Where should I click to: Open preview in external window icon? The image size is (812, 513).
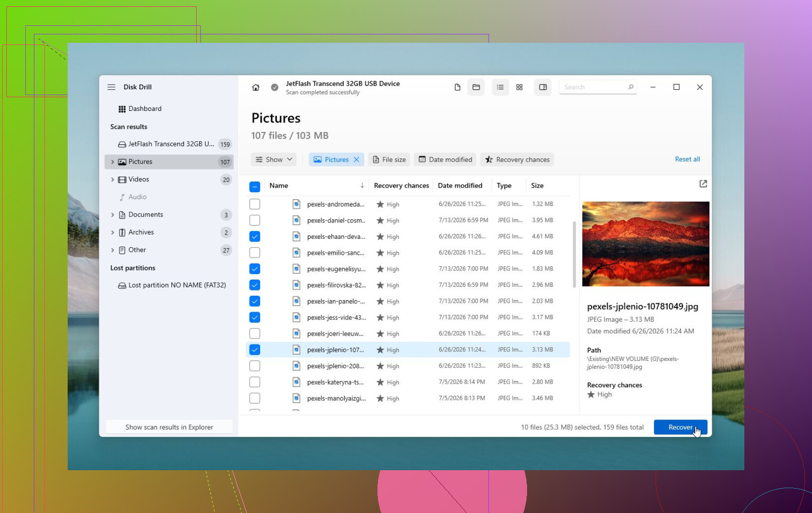[x=703, y=184]
